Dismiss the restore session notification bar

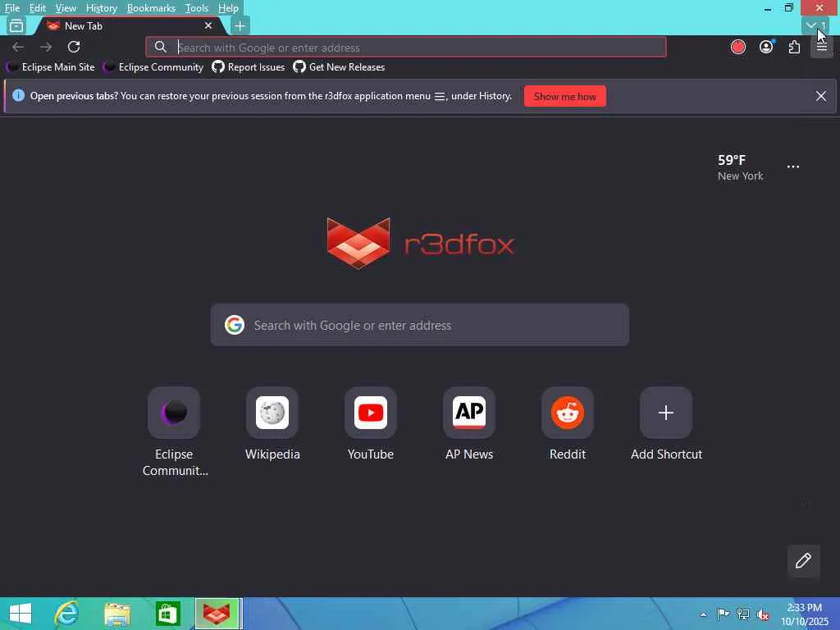pos(820,96)
